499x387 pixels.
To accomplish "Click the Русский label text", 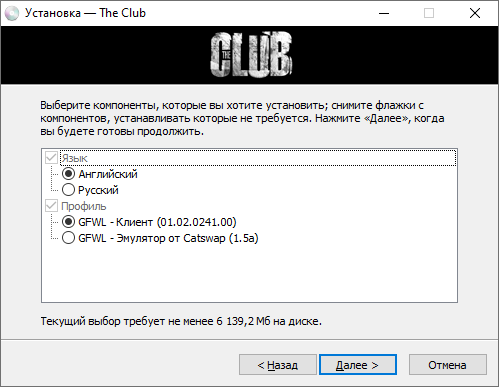I will (x=98, y=190).
